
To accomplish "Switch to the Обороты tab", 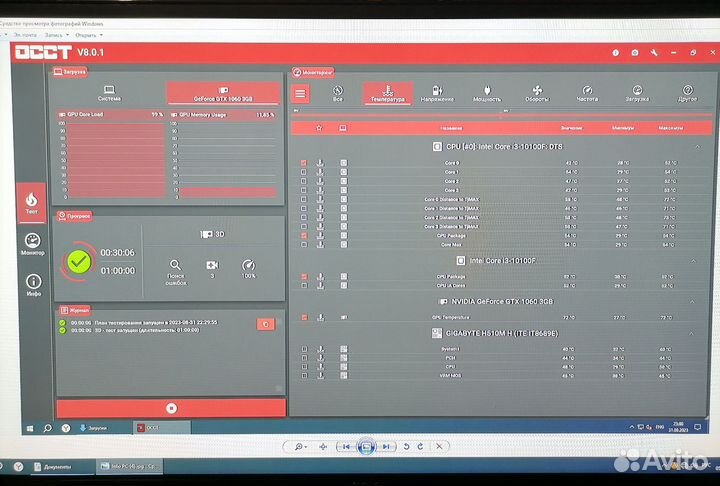I will coord(537,93).
